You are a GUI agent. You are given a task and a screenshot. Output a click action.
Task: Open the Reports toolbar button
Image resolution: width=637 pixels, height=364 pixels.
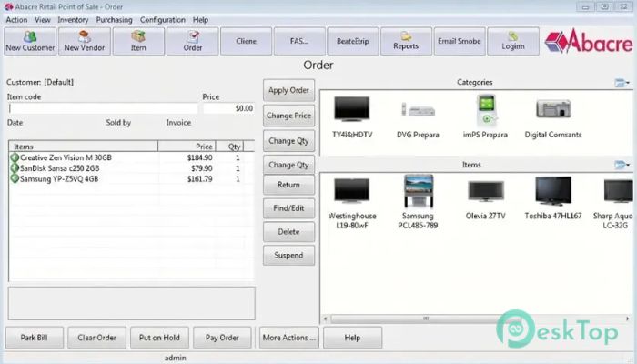click(x=406, y=41)
